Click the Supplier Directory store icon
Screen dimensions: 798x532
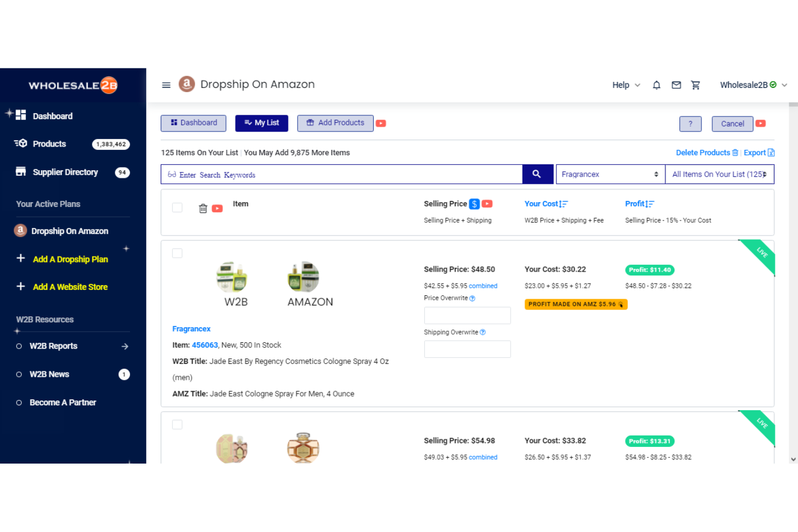pos(21,171)
